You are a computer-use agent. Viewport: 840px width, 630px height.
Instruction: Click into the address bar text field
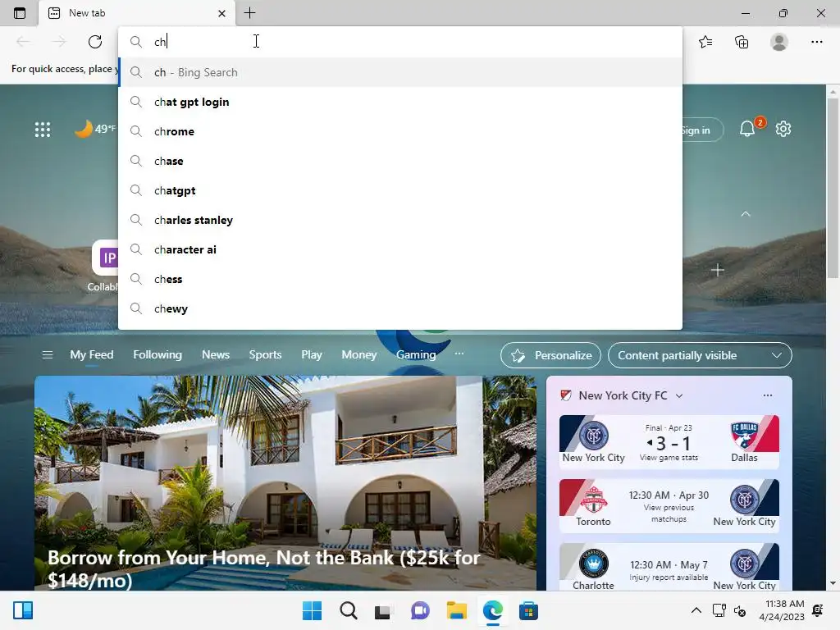pyautogui.click(x=399, y=41)
